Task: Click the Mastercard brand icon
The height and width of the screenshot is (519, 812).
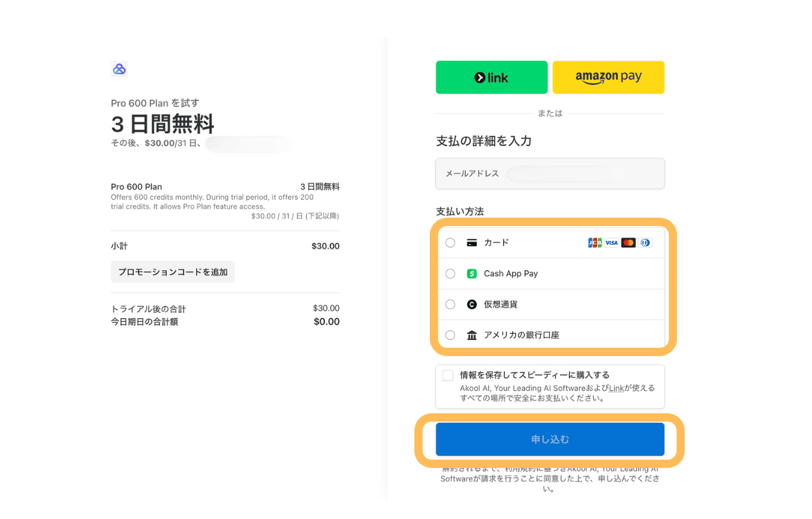Action: click(628, 243)
